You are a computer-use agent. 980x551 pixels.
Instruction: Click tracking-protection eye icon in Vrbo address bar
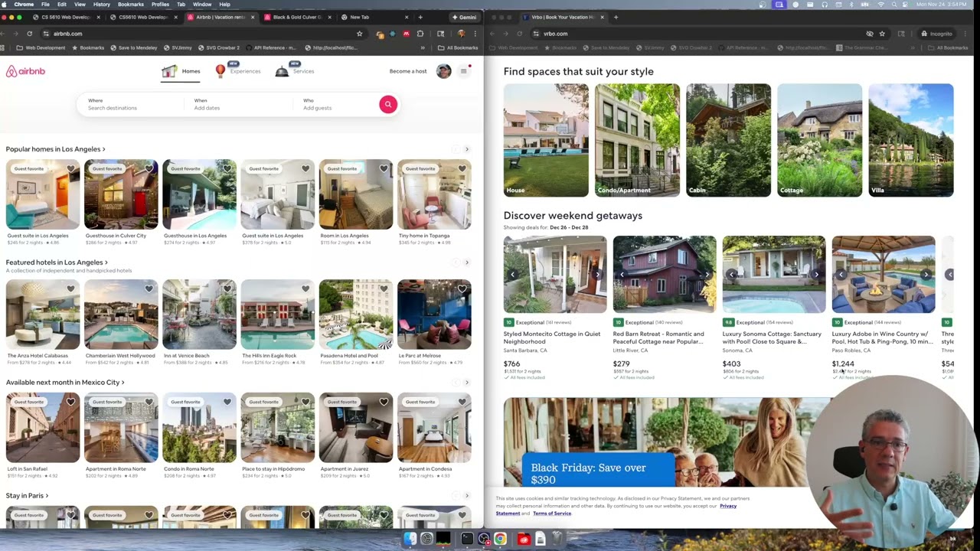(x=869, y=34)
